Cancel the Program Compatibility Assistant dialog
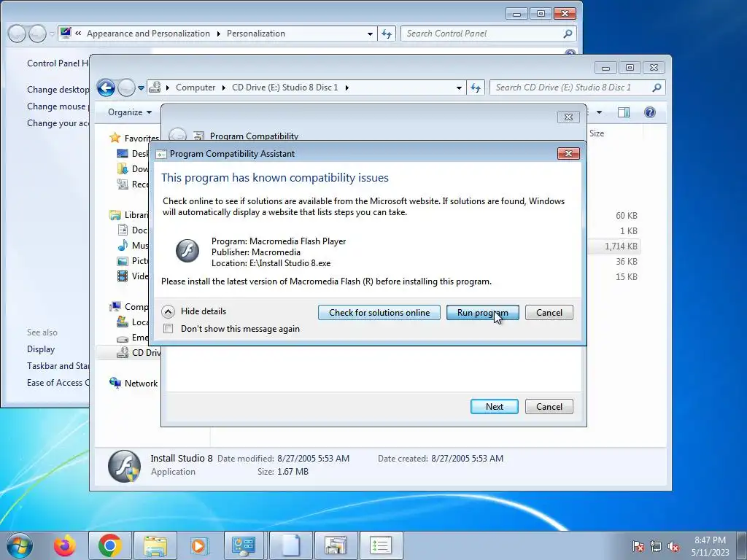The height and width of the screenshot is (560, 747). tap(549, 312)
